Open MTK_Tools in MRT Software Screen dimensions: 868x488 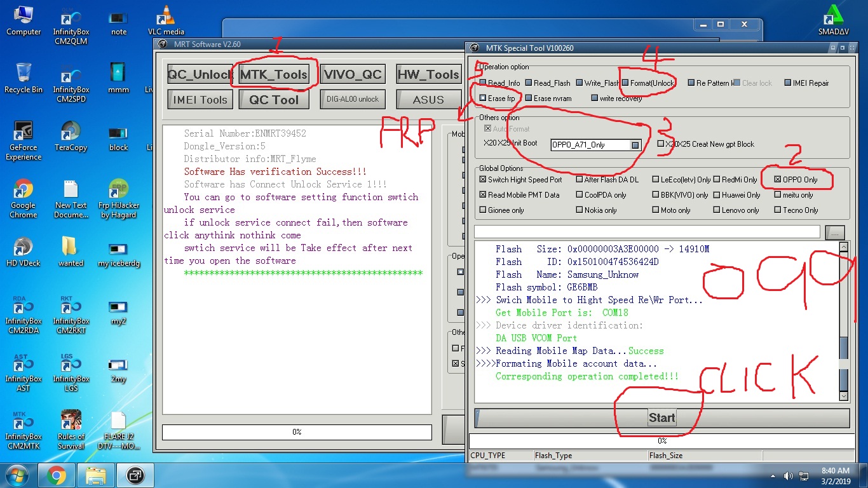pos(274,74)
